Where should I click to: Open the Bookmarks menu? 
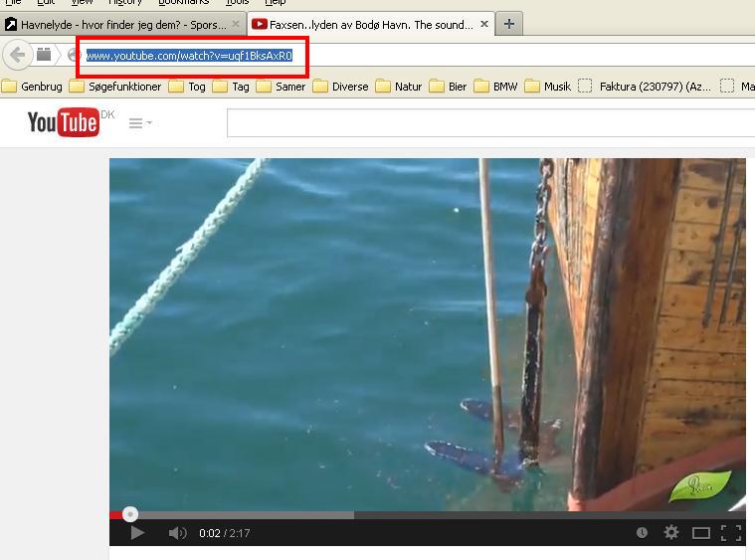[184, 2]
